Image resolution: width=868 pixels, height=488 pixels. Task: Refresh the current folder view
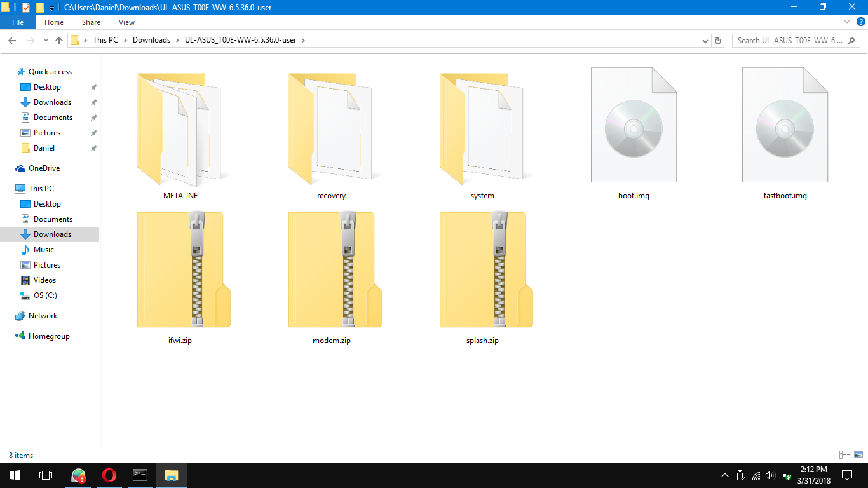tap(717, 40)
